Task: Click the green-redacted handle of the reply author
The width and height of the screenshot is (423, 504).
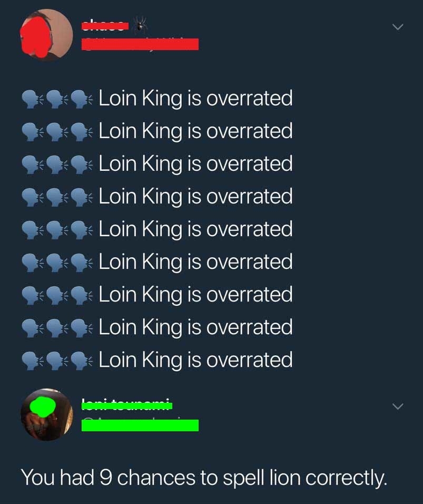Action: (140, 425)
